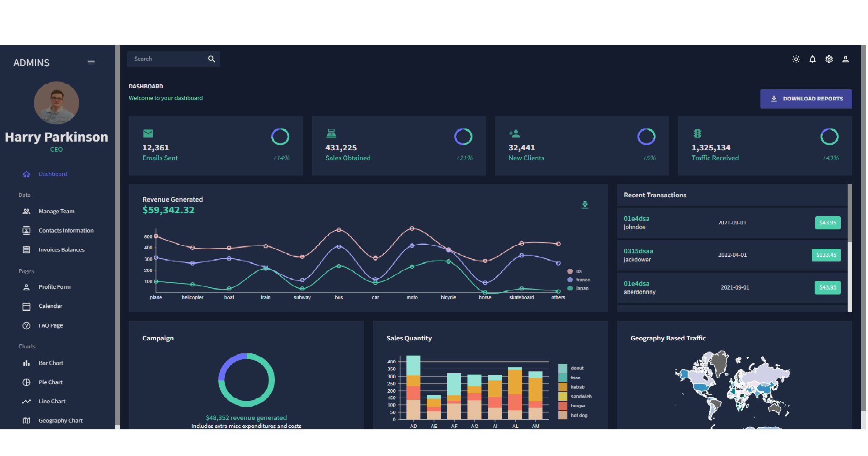Toggle light/dark mode sun icon
Viewport: 868px width, 456px height.
tap(796, 59)
